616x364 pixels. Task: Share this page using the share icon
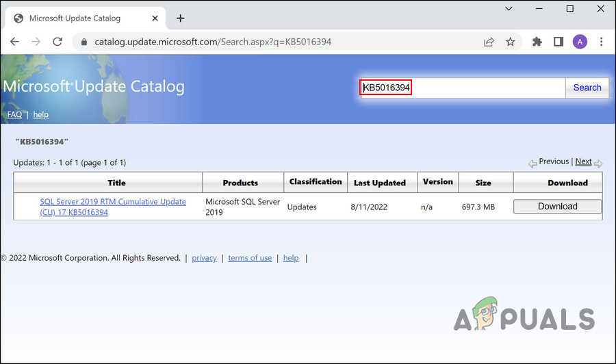point(489,42)
